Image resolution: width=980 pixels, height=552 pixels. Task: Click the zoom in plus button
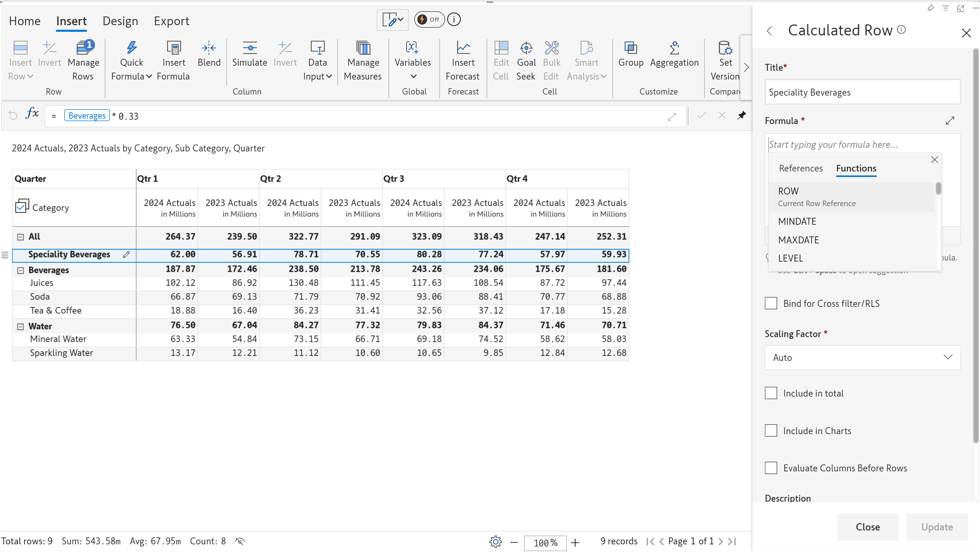(x=575, y=543)
